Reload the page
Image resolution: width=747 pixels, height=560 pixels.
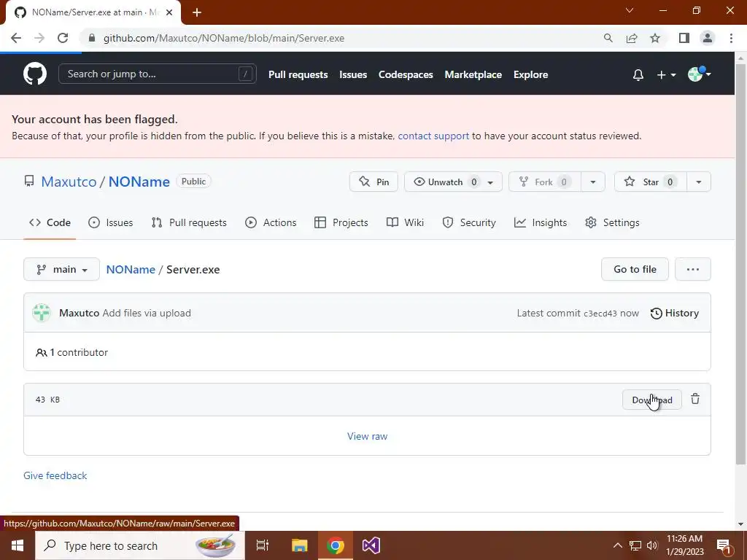click(63, 38)
